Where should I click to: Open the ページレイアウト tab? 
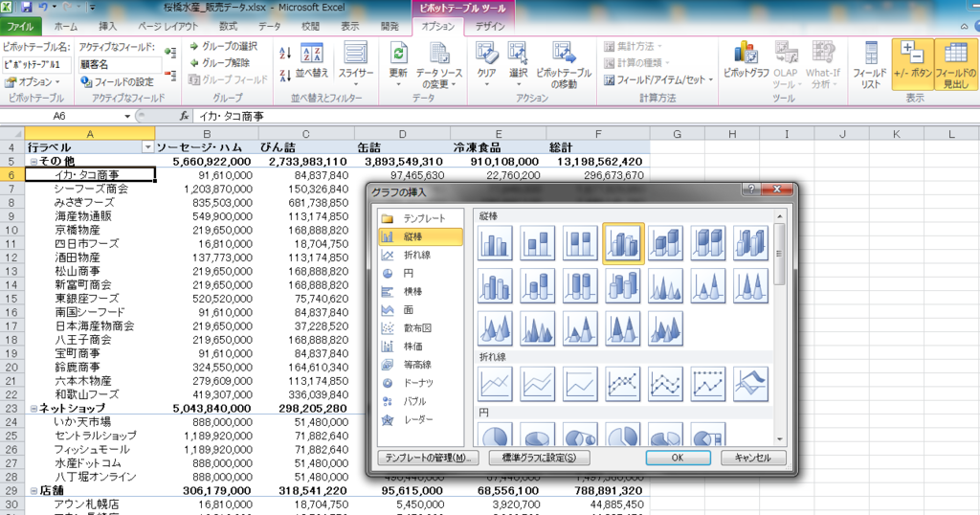[167, 26]
